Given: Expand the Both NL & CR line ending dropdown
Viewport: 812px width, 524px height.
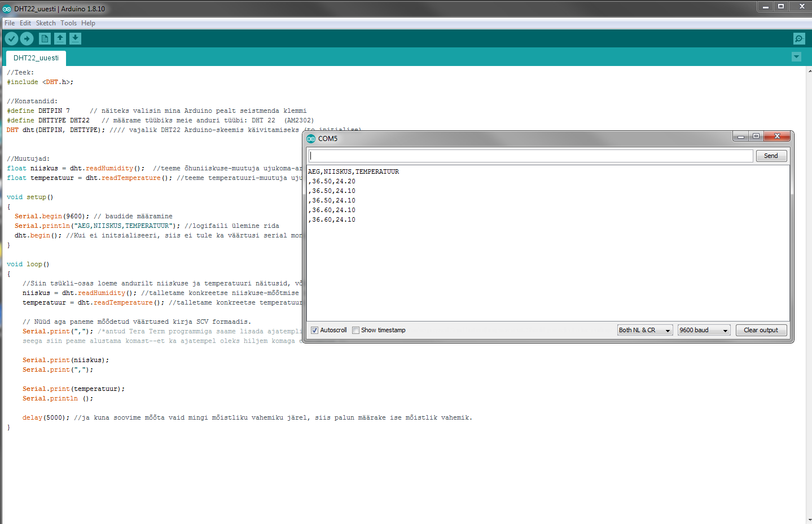Looking at the screenshot, I should click(645, 331).
